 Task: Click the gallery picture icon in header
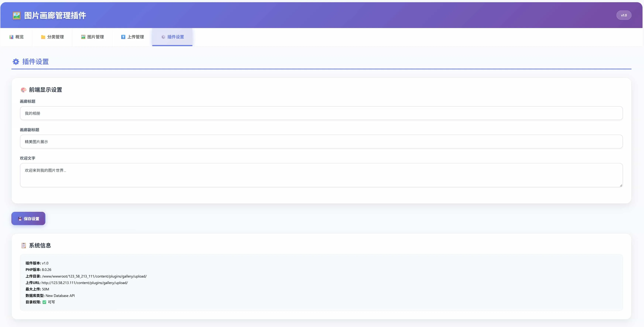point(16,16)
